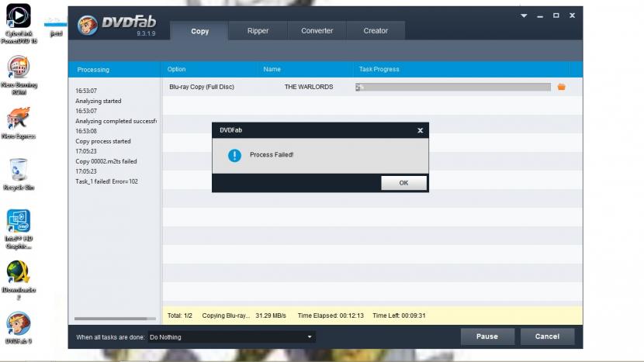
Task: Open Nero Burning ROM desktop icon
Action: click(19, 75)
